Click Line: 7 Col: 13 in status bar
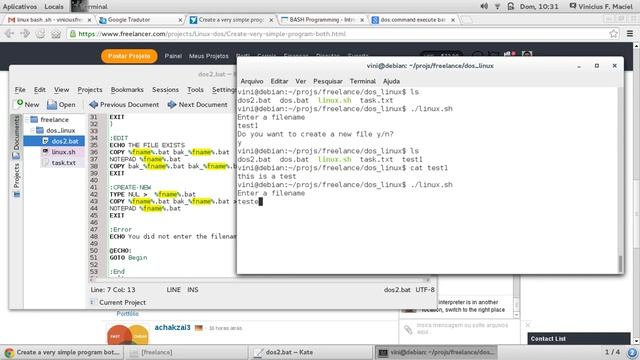The width and height of the screenshot is (640, 360). (x=113, y=290)
